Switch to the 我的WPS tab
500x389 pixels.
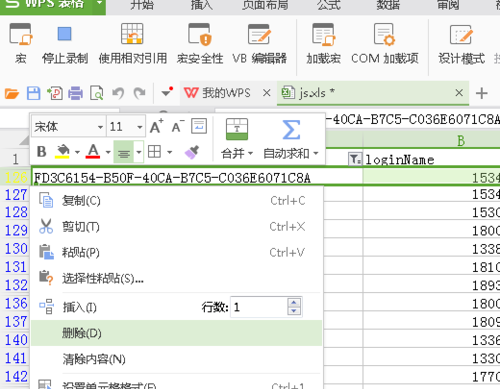coord(226,93)
